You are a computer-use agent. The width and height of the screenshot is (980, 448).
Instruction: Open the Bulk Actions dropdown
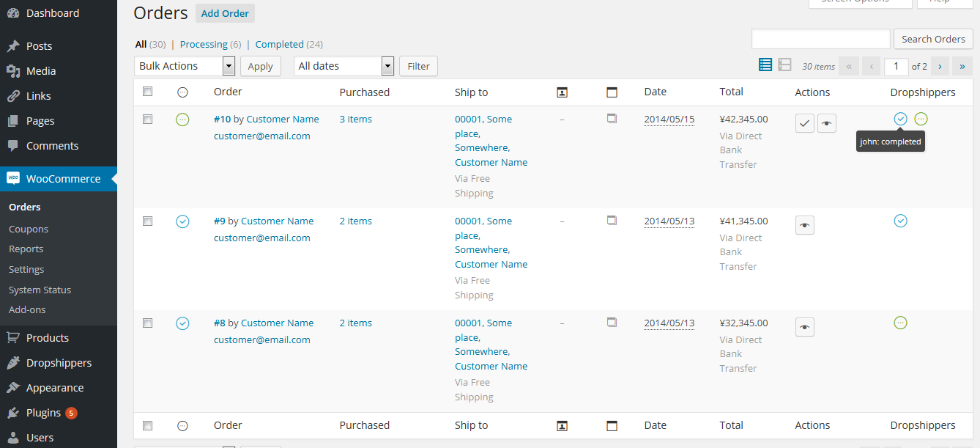pos(184,65)
